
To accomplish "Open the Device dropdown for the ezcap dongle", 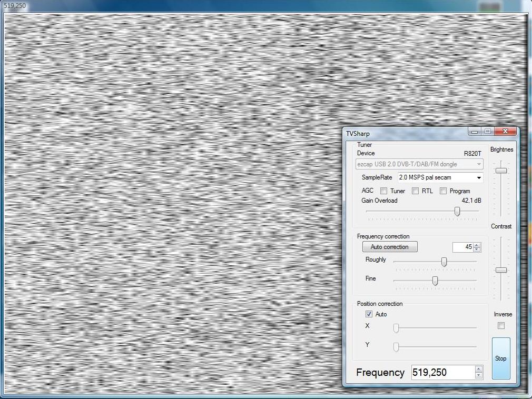I will pos(419,164).
